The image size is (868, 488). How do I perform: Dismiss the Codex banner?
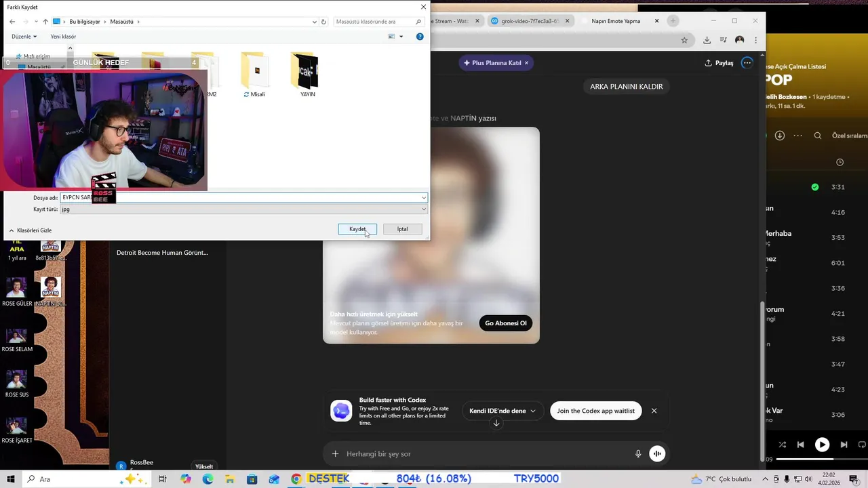point(654,411)
